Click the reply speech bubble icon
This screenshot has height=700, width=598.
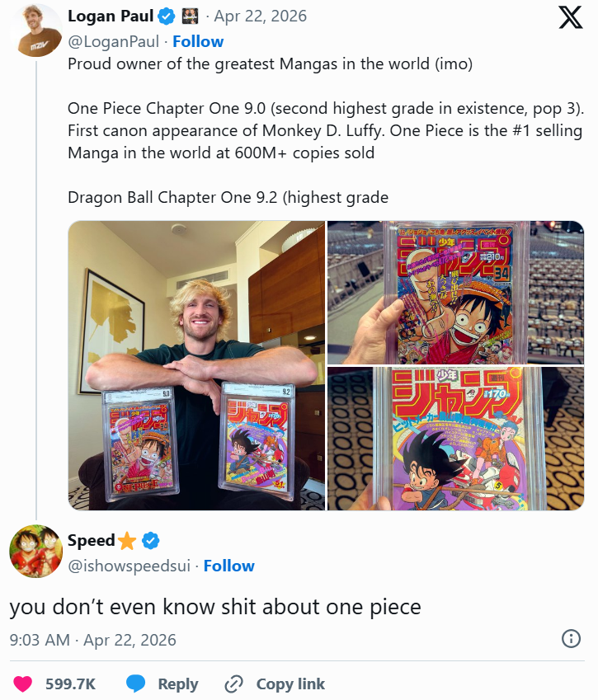click(135, 684)
